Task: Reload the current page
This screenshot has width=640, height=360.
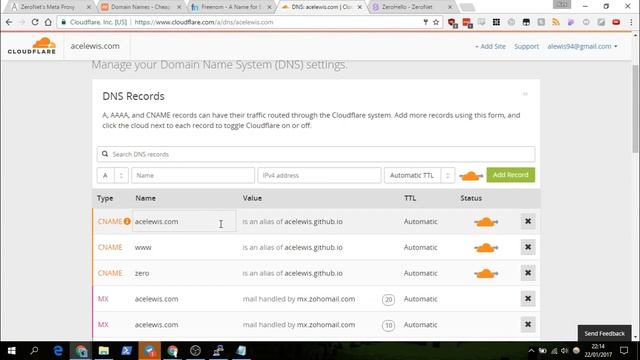Action: pos(35,22)
